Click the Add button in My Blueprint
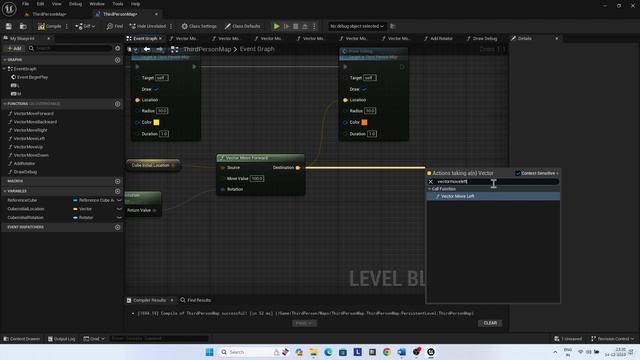The image size is (640, 360). (x=14, y=48)
